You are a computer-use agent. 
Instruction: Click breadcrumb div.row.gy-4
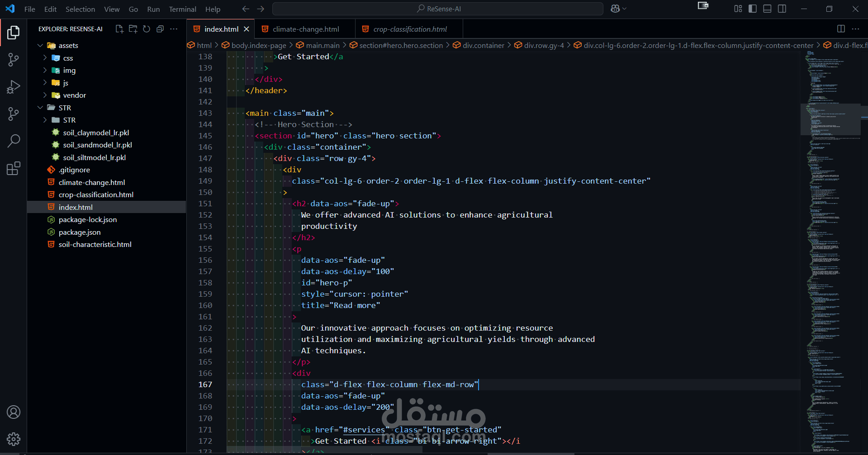pyautogui.click(x=544, y=45)
